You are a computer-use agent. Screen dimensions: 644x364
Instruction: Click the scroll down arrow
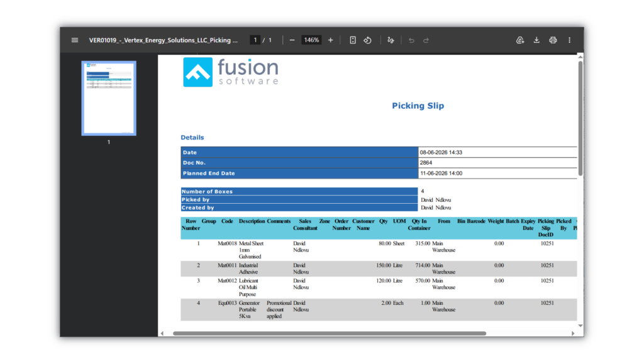[580, 326]
